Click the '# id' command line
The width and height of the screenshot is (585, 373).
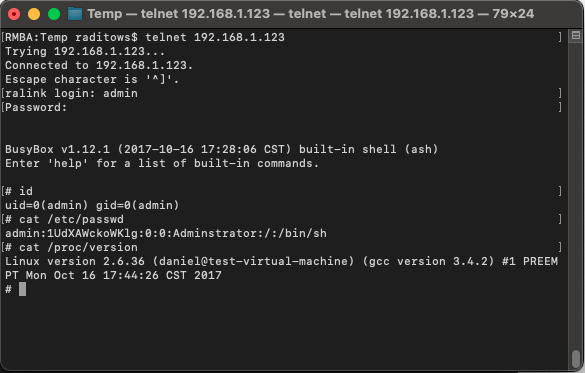19,191
